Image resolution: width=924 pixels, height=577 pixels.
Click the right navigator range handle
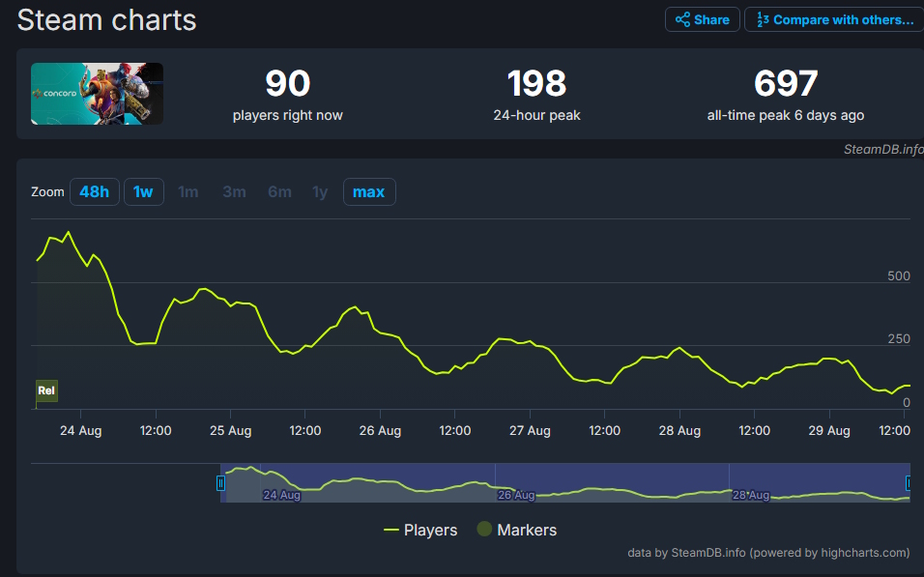tap(909, 483)
